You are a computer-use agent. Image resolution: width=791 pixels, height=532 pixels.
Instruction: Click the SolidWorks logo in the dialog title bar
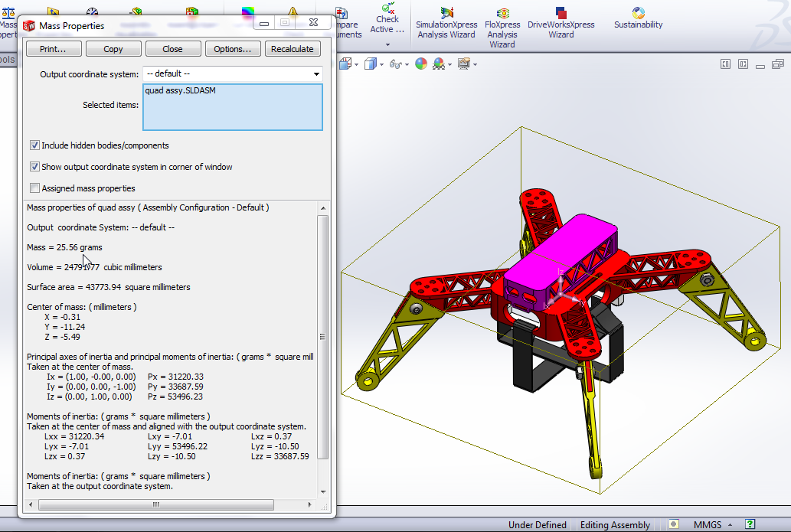point(29,26)
